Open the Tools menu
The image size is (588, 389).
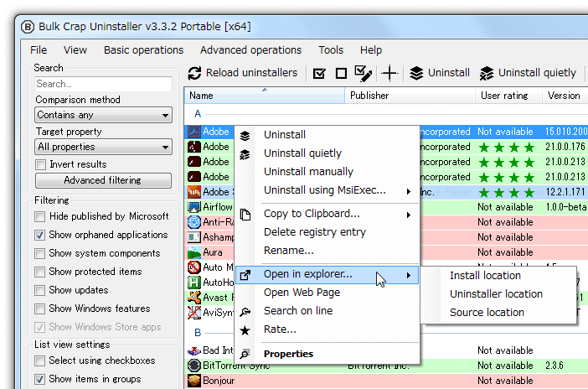[x=331, y=50]
